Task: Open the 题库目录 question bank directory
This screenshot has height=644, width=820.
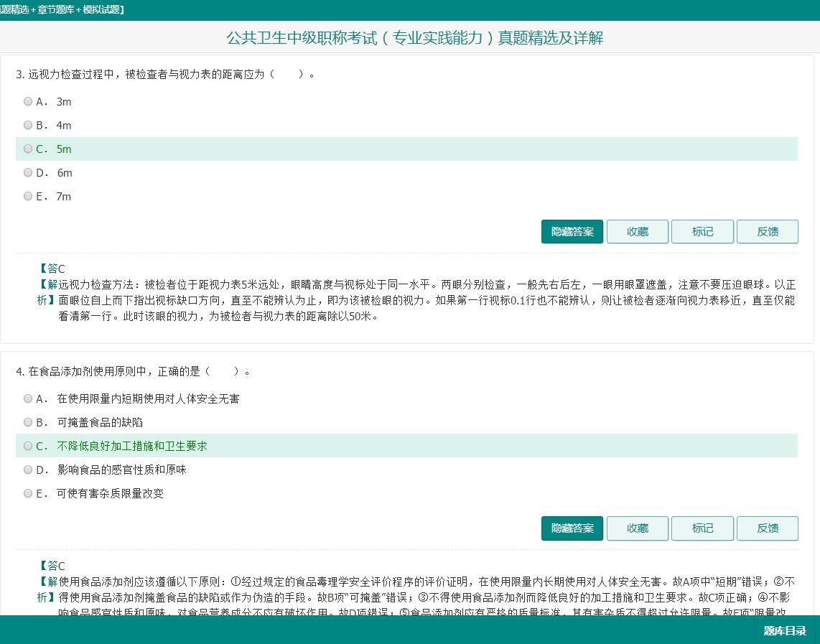Action: [784, 630]
